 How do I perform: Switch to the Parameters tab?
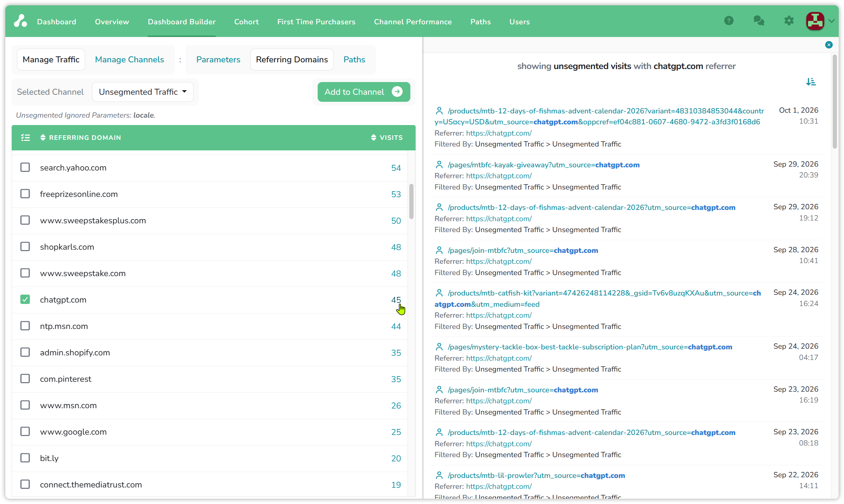[218, 60]
